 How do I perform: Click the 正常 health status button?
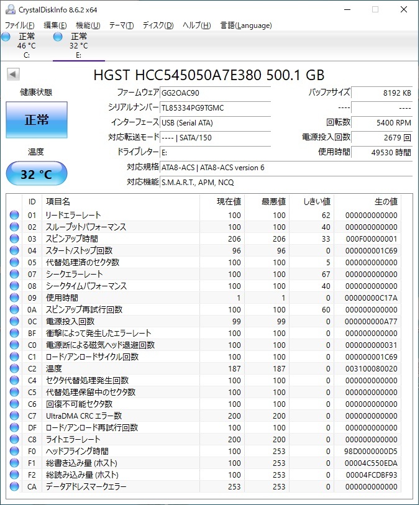click(37, 120)
